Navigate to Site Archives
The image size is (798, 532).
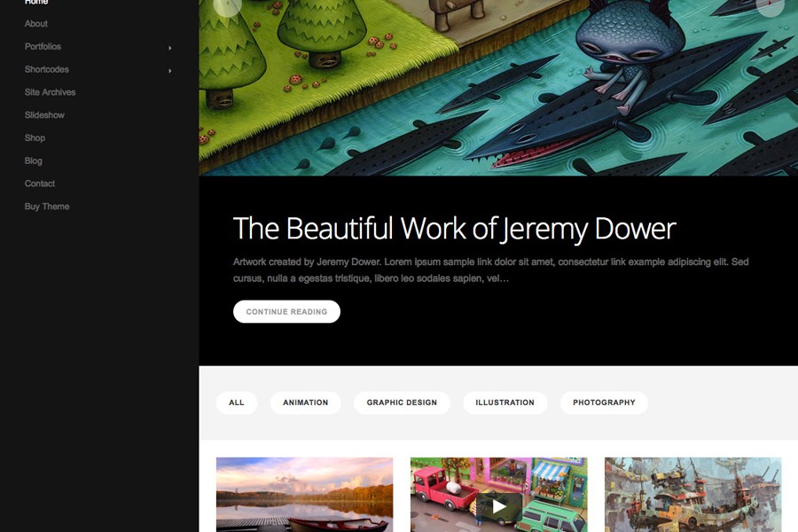pyautogui.click(x=50, y=92)
